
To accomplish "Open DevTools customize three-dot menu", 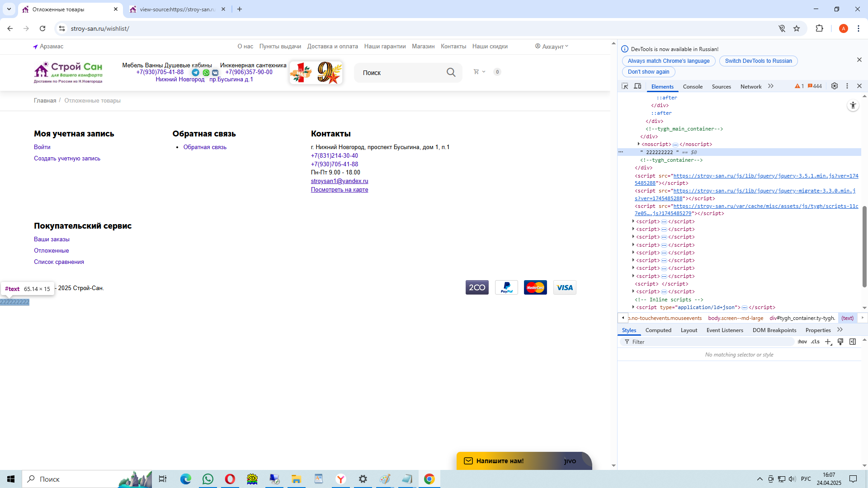I will coord(847,86).
